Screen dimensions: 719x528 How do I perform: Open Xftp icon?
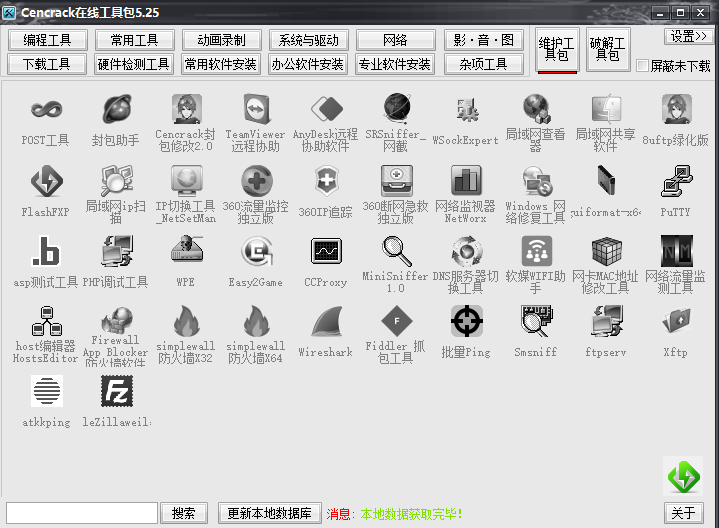click(x=676, y=321)
